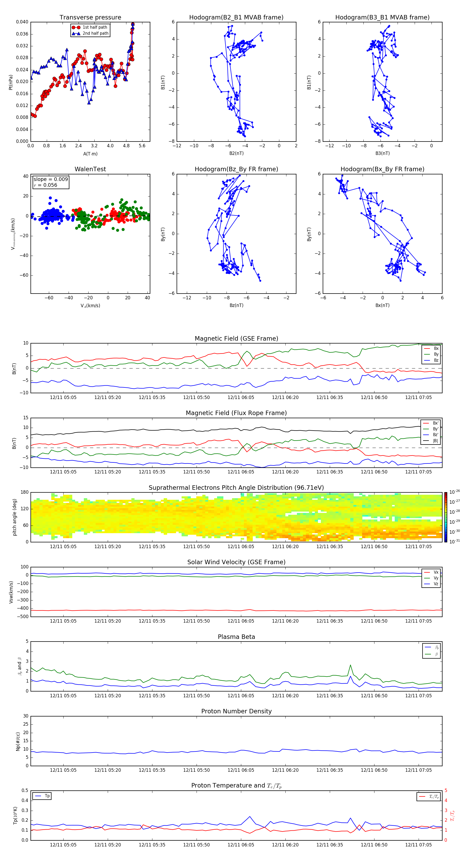Click '12/11 05:50' tick under velocity plot
This screenshot has height=868, width=473.
tap(196, 621)
